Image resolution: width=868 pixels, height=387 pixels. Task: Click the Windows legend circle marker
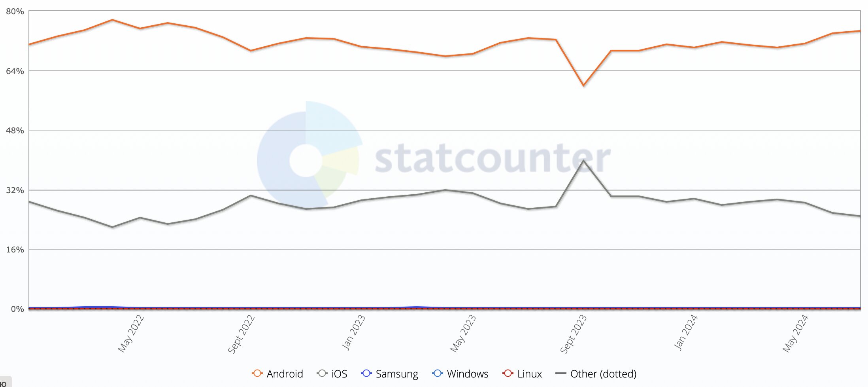point(438,373)
